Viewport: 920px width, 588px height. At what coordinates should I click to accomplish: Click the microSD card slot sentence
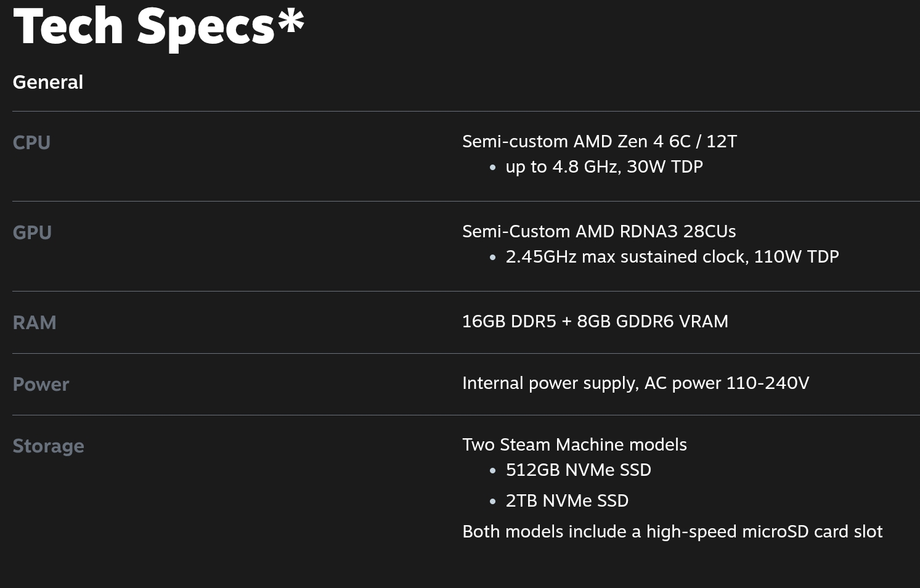pyautogui.click(x=672, y=531)
